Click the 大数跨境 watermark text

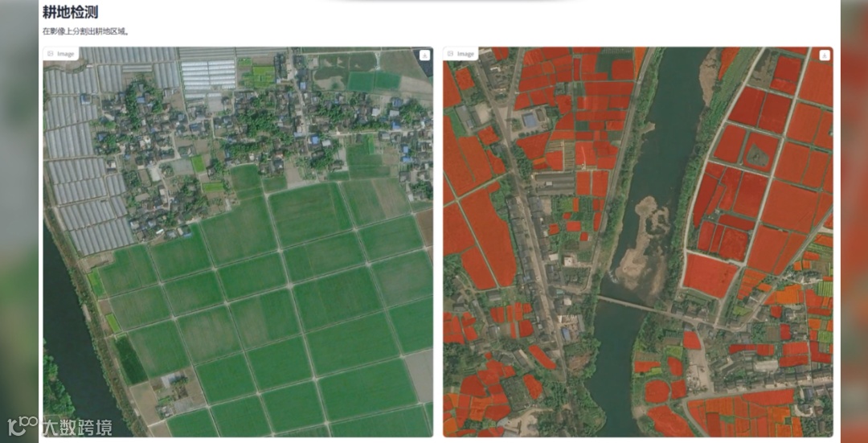[77, 428]
